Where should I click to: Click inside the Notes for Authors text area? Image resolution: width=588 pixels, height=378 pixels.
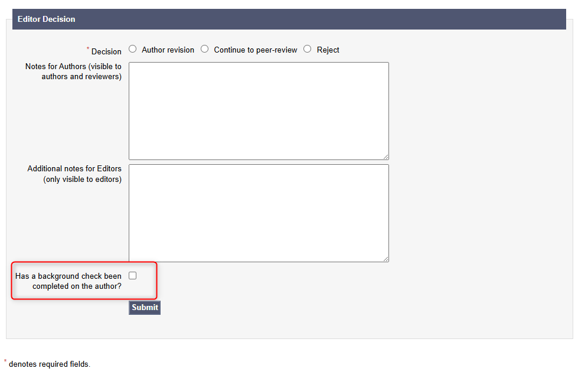(x=259, y=110)
